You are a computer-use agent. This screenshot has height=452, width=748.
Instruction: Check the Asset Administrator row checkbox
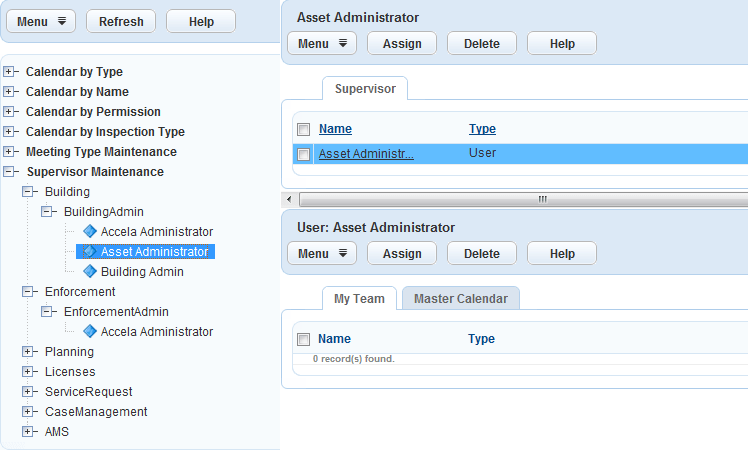coord(303,154)
